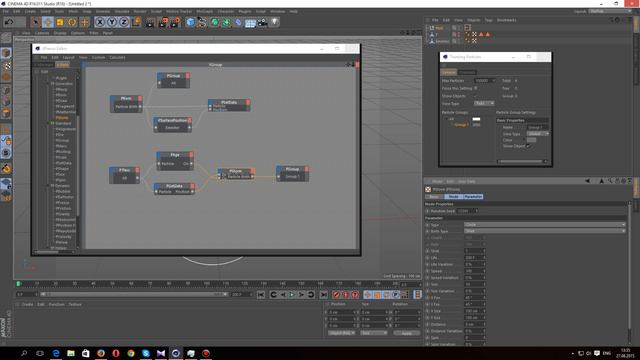Image resolution: width=640 pixels, height=360 pixels.
Task: Click back arrow in Attribute Manager header
Action: click(x=588, y=181)
